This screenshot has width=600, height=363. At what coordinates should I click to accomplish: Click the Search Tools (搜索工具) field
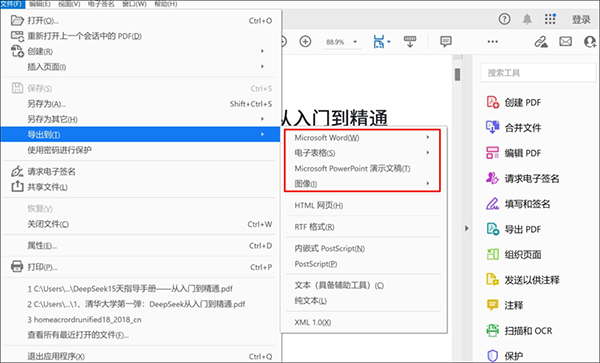coord(539,73)
